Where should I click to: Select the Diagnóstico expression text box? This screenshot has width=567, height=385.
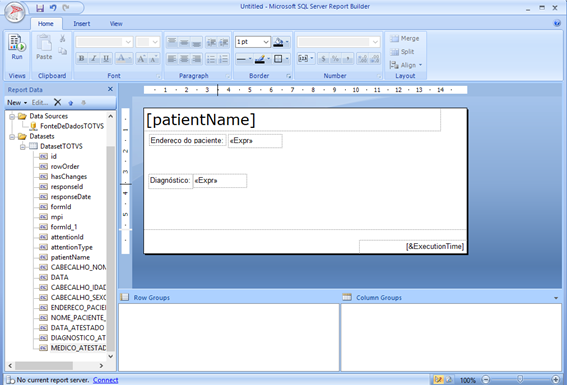220,181
